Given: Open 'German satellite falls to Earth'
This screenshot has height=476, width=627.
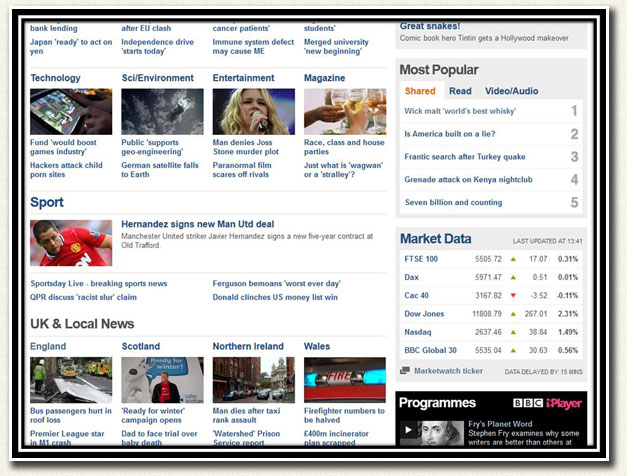Looking at the screenshot, I should [160, 170].
